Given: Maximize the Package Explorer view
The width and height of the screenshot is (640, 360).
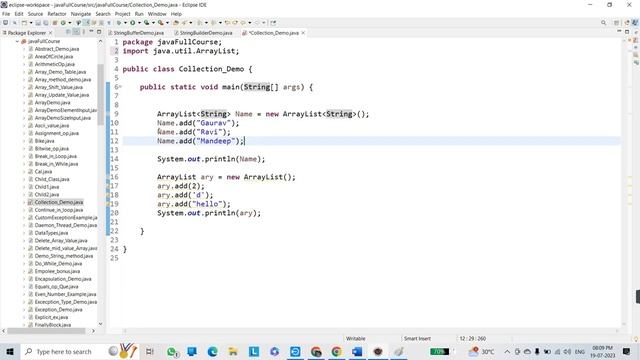Looking at the screenshot, I should [99, 32].
